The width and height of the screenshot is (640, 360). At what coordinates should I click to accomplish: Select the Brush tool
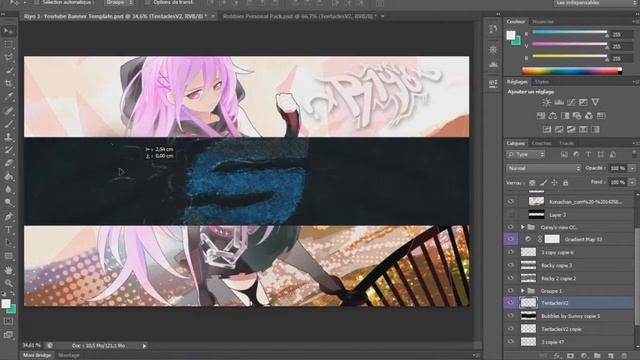tap(8, 124)
